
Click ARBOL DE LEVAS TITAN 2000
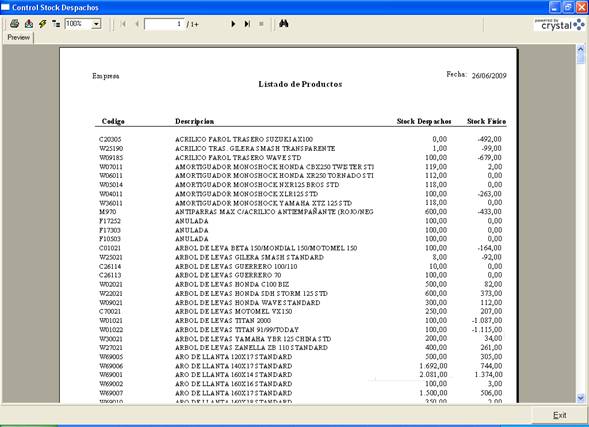[x=223, y=321]
